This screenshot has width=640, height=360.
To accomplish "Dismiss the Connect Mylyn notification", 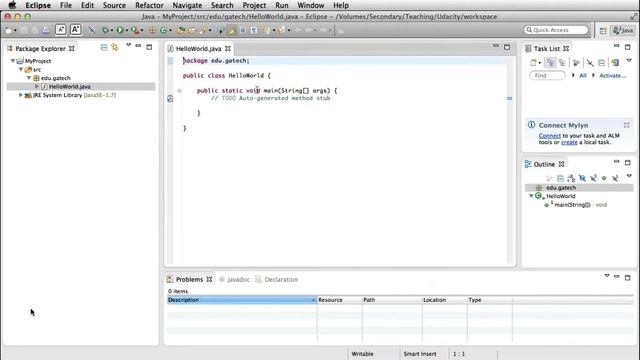I will pos(627,125).
